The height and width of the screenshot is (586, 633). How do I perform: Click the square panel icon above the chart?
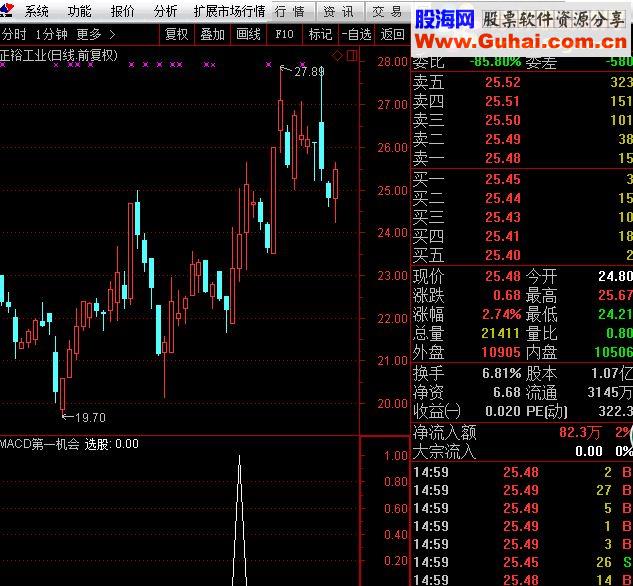pyautogui.click(x=352, y=56)
